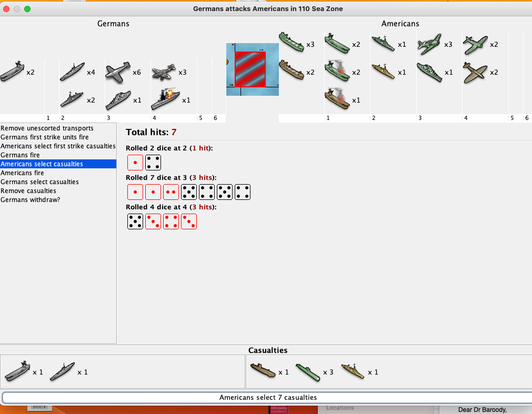Click the black die in the 'at 4' row

tap(135, 221)
